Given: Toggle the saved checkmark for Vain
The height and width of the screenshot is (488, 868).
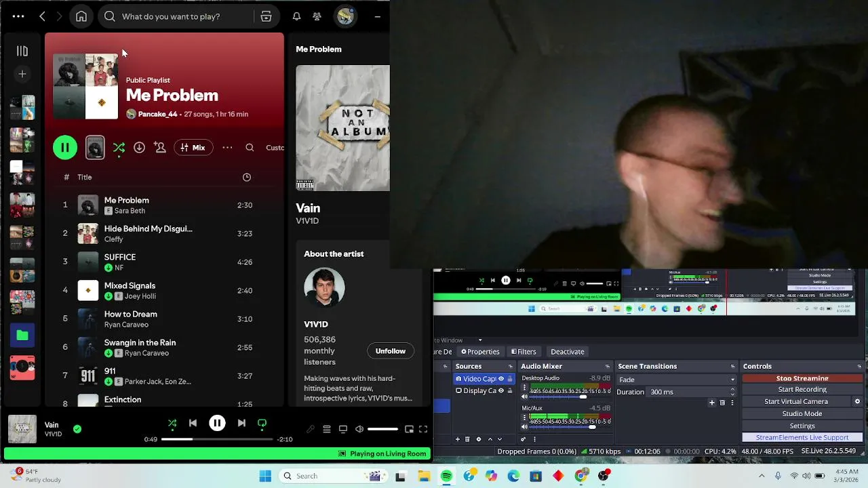Looking at the screenshot, I should pos(77,428).
